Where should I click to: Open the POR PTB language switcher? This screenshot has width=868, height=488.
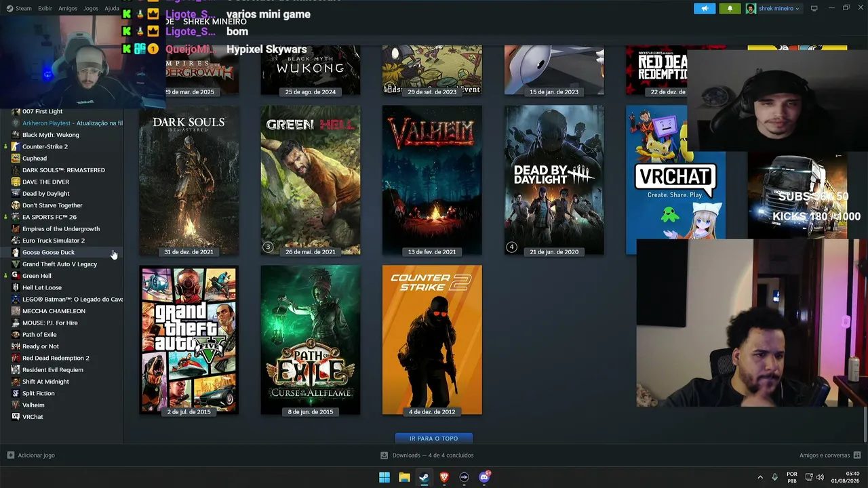click(x=792, y=477)
